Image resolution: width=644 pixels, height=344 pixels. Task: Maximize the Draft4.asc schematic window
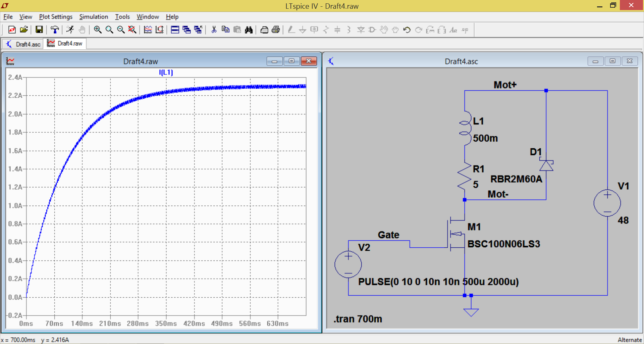pyautogui.click(x=612, y=61)
